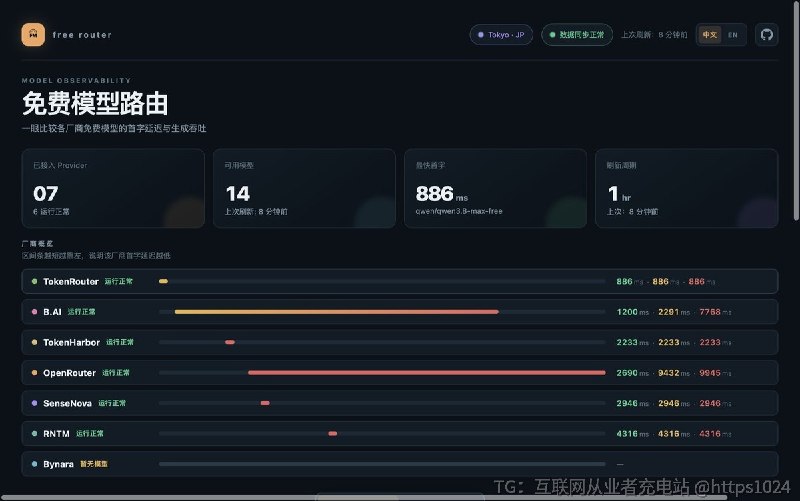Click the SenseNova status dot
The width and height of the screenshot is (800, 501).
34,403
